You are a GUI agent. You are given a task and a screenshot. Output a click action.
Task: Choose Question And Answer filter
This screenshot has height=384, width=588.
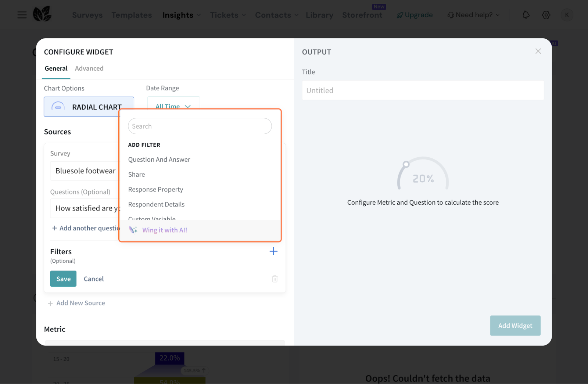[x=159, y=159]
